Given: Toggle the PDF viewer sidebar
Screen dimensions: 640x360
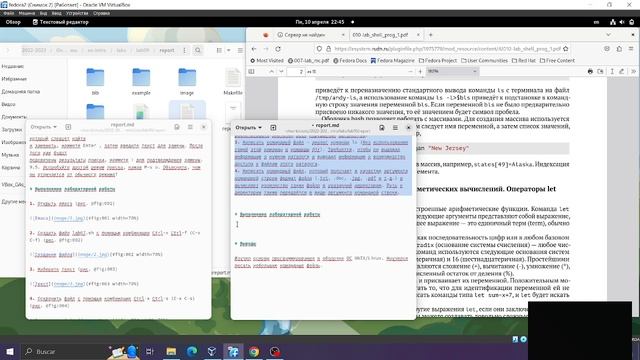Looking at the screenshot, I should click(251, 71).
